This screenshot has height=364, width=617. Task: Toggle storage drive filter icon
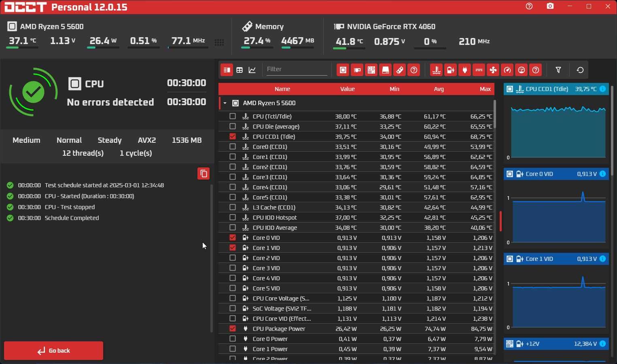pos(386,70)
